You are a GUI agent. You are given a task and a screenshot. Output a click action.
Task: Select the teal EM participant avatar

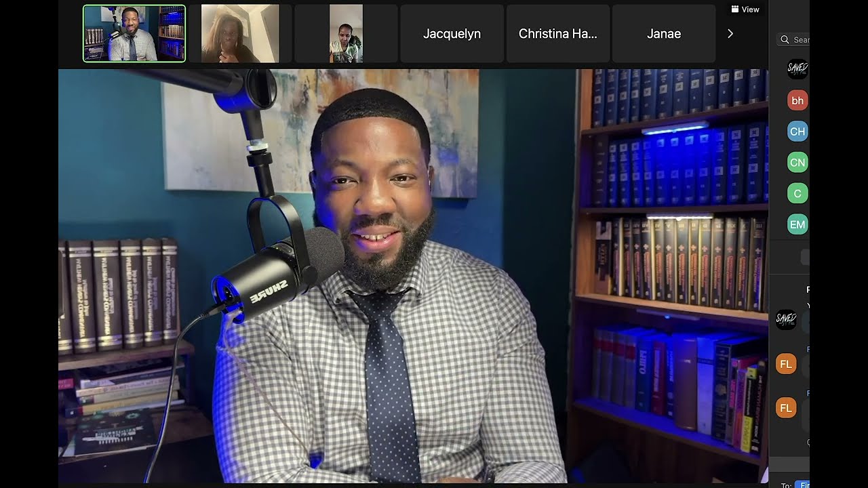point(797,224)
